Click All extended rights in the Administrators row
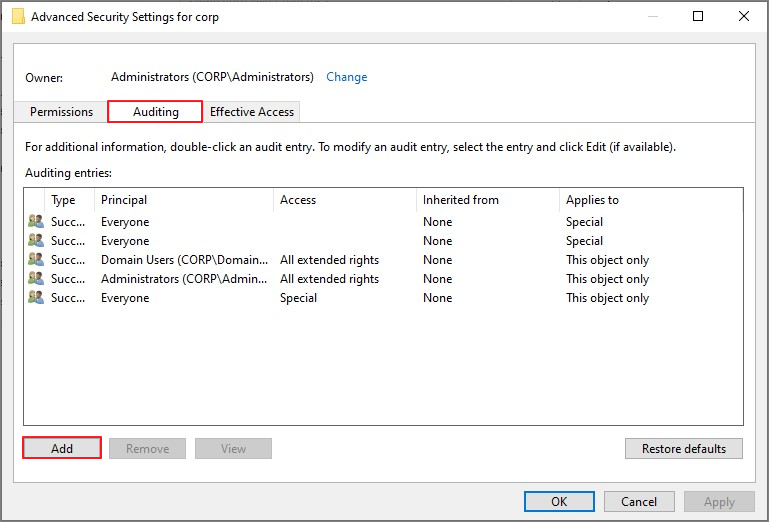The width and height of the screenshot is (769, 522). pyautogui.click(x=330, y=279)
